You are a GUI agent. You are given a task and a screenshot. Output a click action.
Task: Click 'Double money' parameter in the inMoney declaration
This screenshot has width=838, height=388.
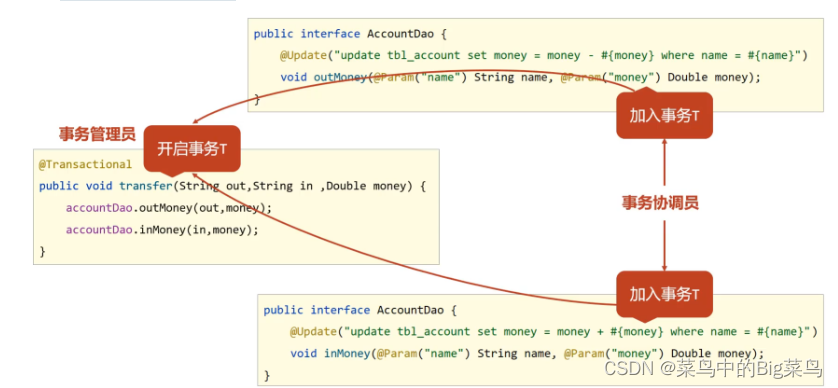[711, 353]
